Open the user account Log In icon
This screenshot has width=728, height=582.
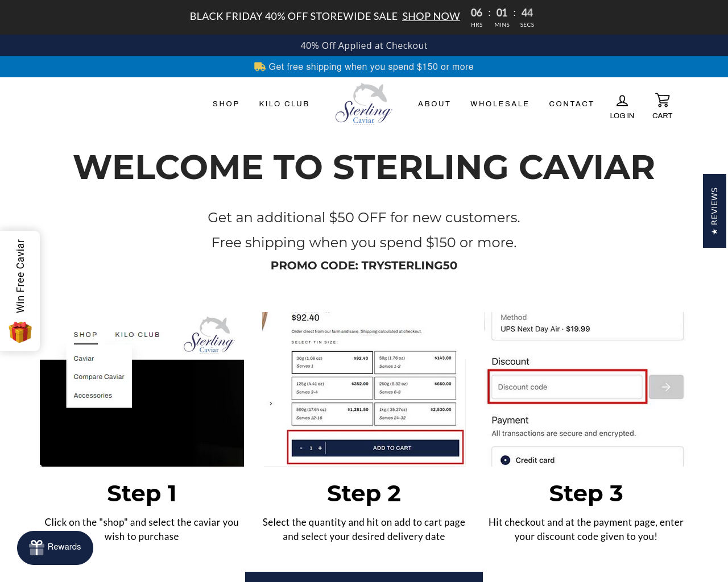point(622,101)
